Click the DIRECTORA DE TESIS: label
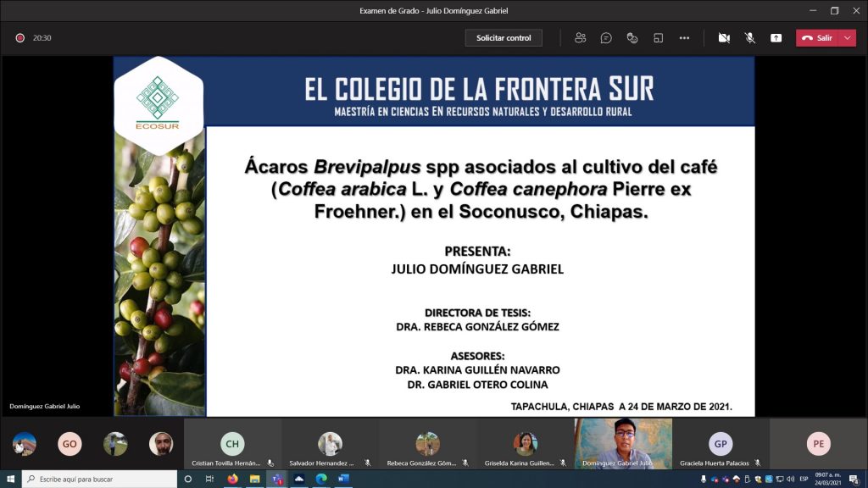Image resolution: width=868 pixels, height=488 pixels. click(x=477, y=313)
